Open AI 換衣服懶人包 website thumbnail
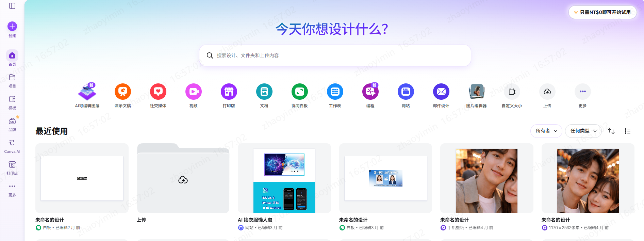 tap(284, 178)
